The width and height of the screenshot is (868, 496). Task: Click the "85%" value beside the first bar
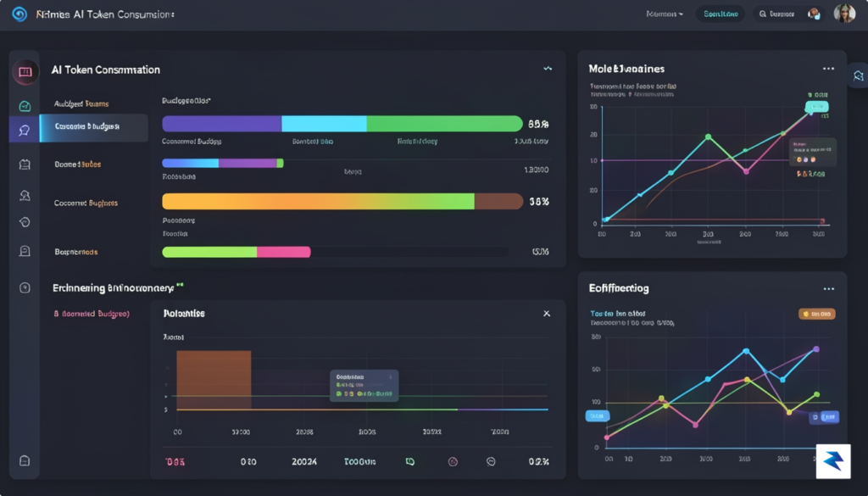click(x=538, y=124)
